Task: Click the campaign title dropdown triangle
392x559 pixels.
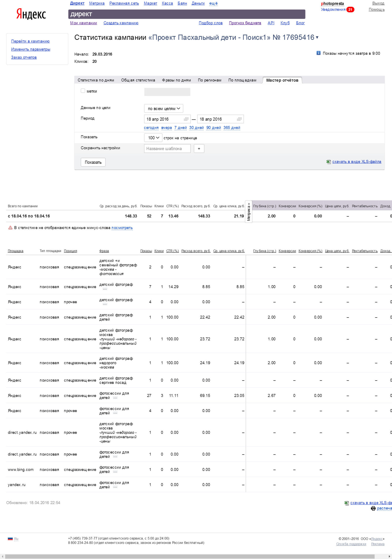Action: pos(317,38)
